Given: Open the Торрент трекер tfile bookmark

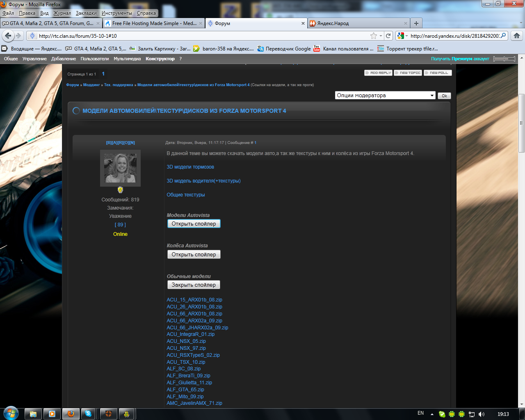Looking at the screenshot, I should 408,48.
